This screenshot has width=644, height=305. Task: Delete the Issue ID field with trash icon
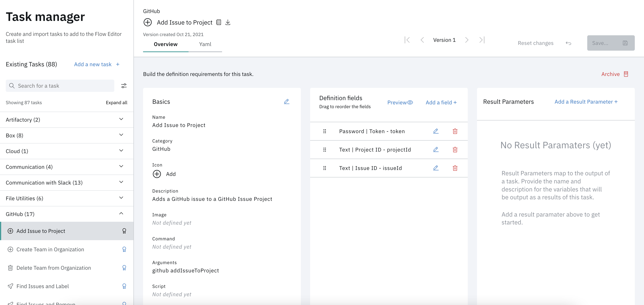[455, 168]
